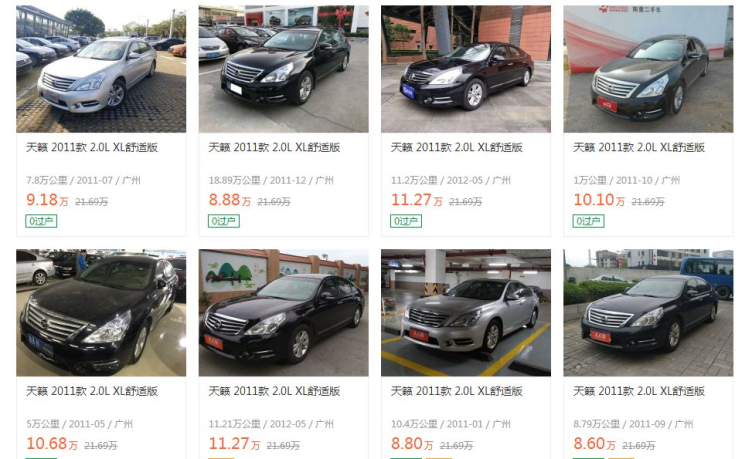752x459 pixels.
Task: Open title of the 5万公里 2011-05 listing
Action: point(92,391)
